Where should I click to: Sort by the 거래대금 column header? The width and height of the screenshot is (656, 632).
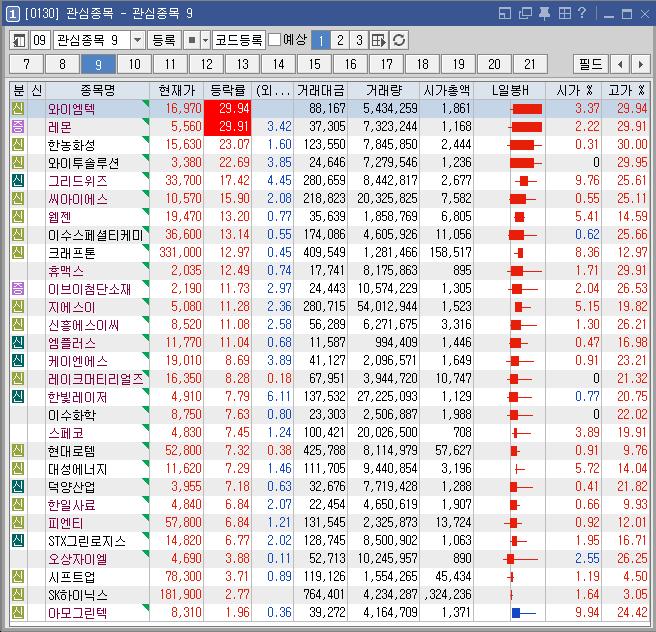tap(320, 90)
